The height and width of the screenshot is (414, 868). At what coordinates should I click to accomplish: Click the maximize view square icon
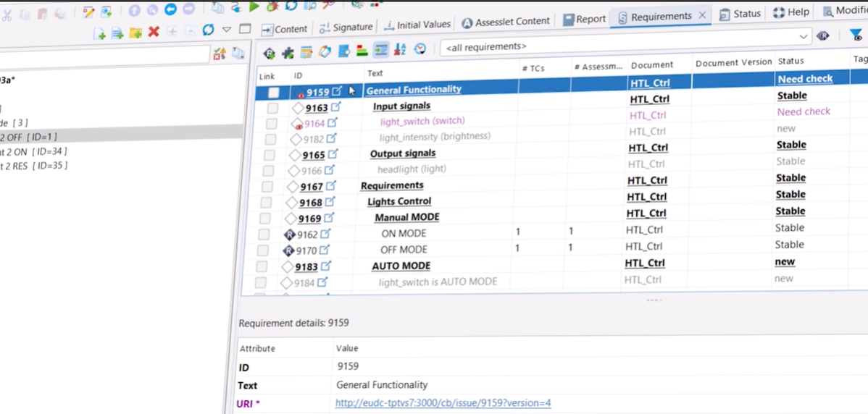[x=245, y=29]
